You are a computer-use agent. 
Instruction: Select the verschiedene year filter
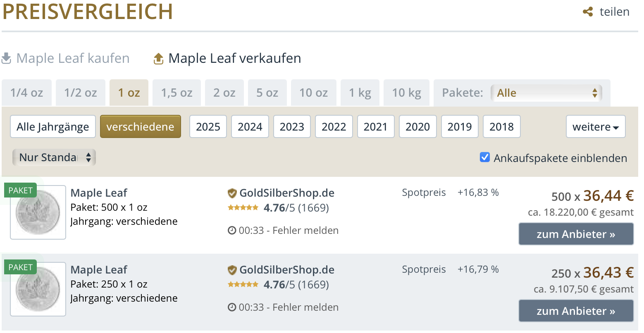click(140, 126)
